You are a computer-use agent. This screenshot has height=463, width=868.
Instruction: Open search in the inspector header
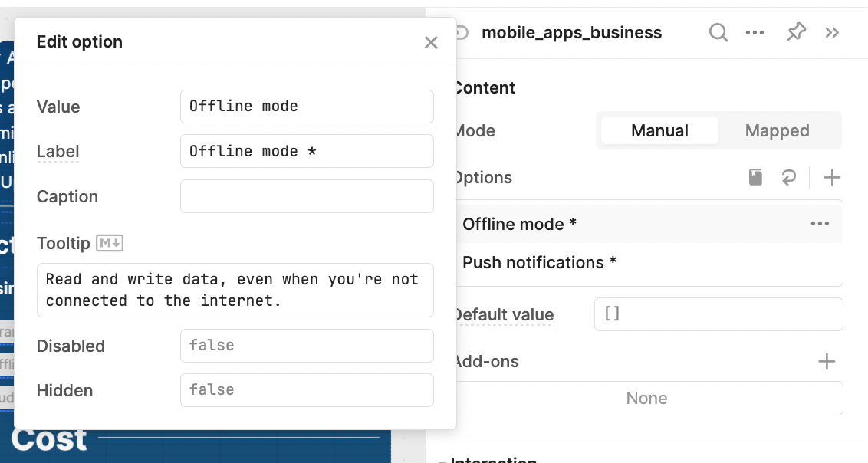[718, 33]
